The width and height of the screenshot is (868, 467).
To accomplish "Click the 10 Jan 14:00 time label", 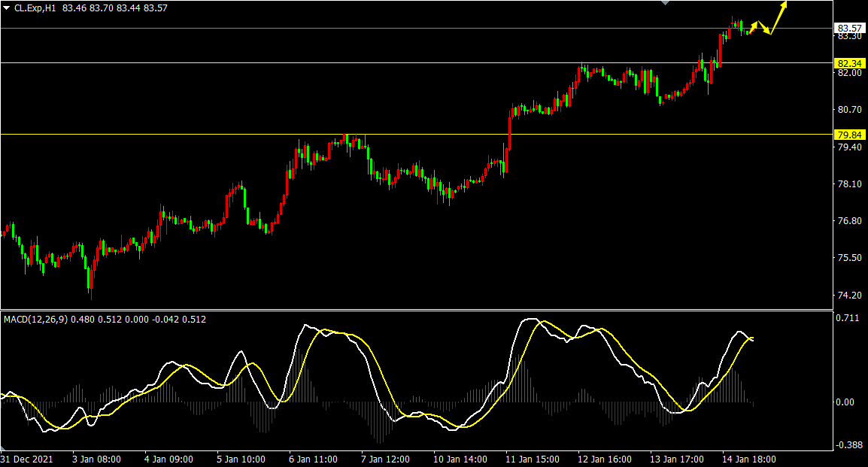I will [460, 459].
